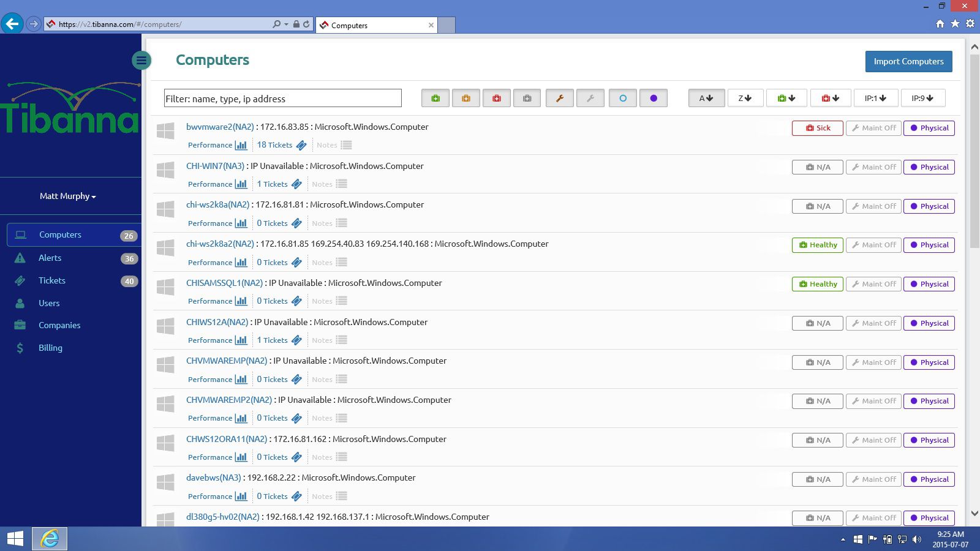Sort by IP:9 descending button
980x551 pixels.
[923, 98]
